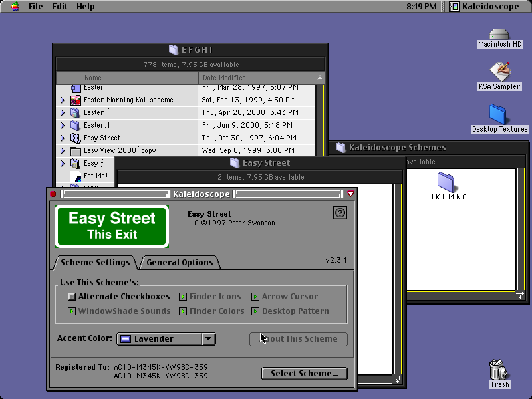Click the Lavender color swatch in popup

click(126, 339)
